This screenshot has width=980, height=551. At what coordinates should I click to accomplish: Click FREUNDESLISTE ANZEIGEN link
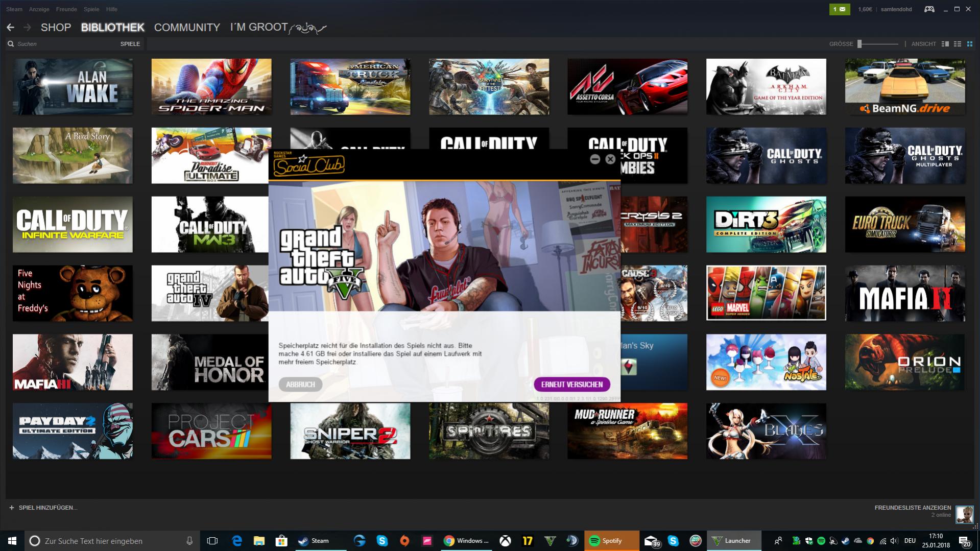(913, 508)
